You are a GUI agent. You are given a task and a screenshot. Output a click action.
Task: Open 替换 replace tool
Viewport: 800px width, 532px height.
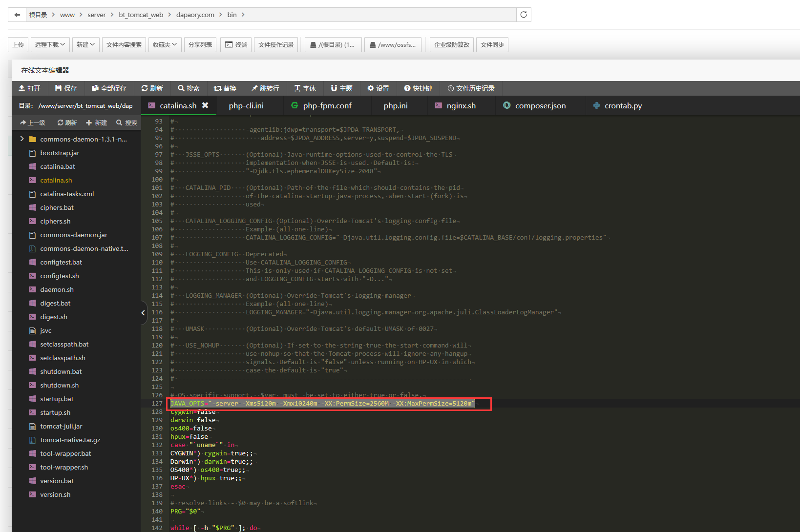click(x=225, y=88)
